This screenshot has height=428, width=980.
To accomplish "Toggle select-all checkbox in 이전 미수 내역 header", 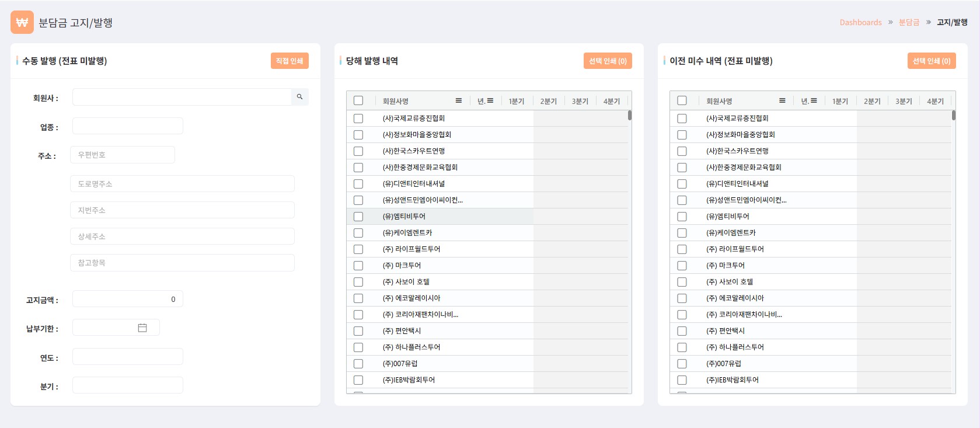I will click(682, 101).
